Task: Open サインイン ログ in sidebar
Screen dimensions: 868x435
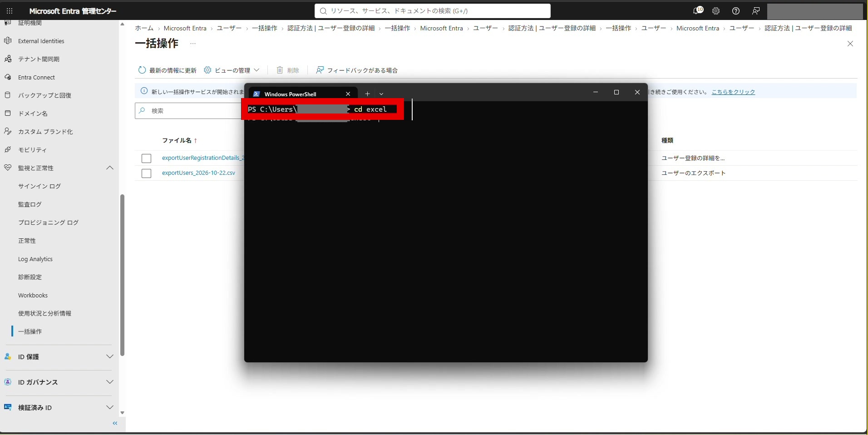Action: [39, 186]
